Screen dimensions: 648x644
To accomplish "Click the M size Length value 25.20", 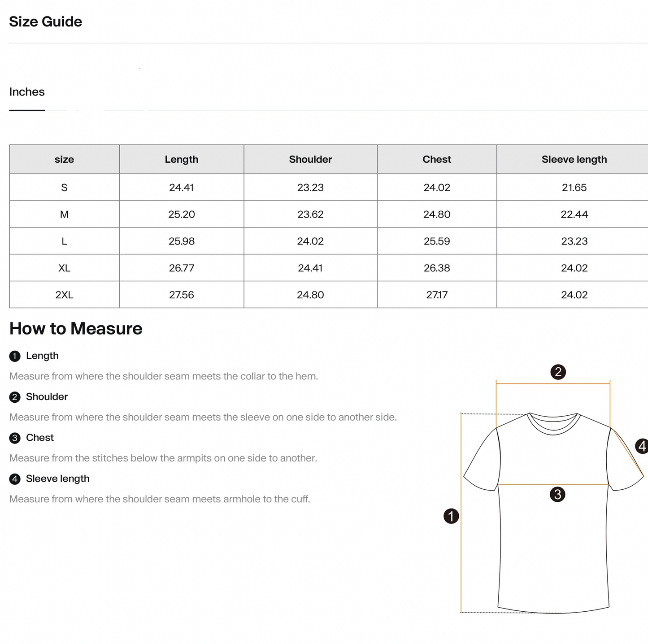I will pos(182,214).
